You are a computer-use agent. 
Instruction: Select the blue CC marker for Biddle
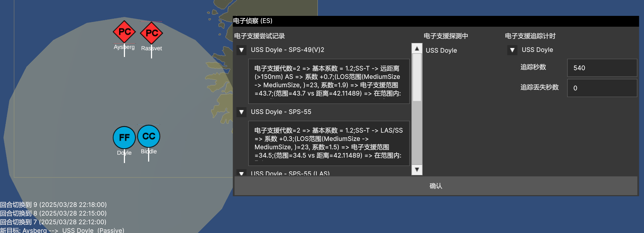pyautogui.click(x=149, y=136)
